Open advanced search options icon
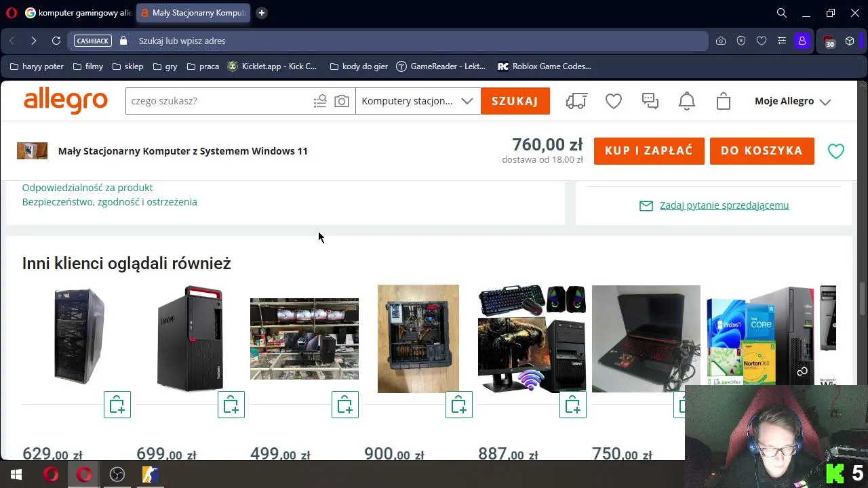Image resolution: width=868 pixels, height=488 pixels. (x=320, y=101)
